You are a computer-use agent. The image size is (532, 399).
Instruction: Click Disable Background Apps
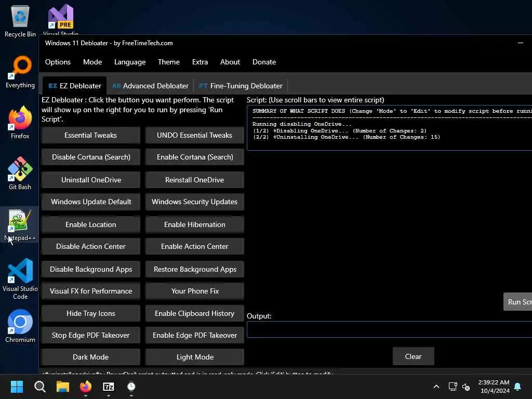click(90, 270)
